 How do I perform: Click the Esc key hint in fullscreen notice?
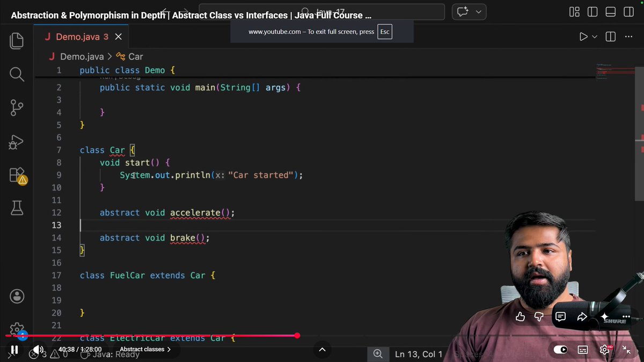click(384, 32)
